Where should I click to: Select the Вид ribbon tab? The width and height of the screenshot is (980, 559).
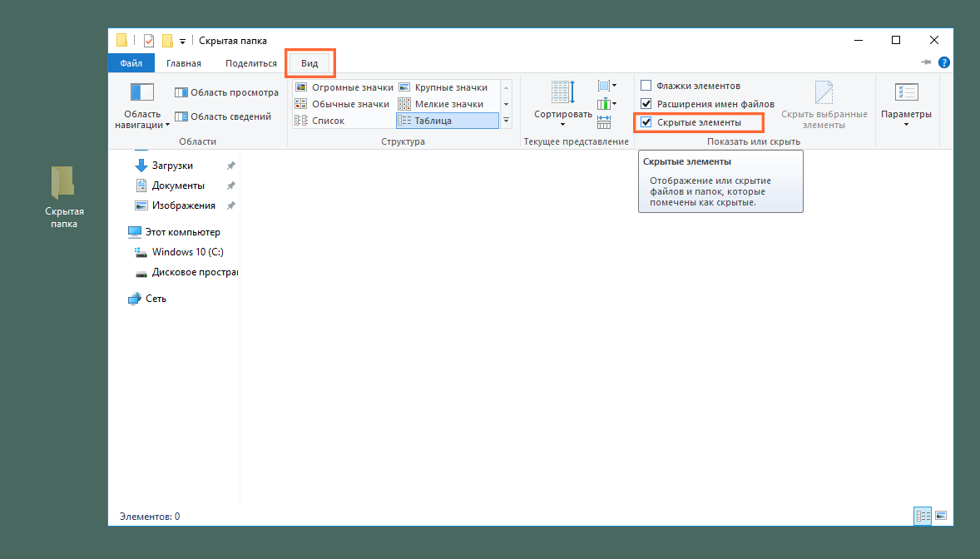click(309, 63)
